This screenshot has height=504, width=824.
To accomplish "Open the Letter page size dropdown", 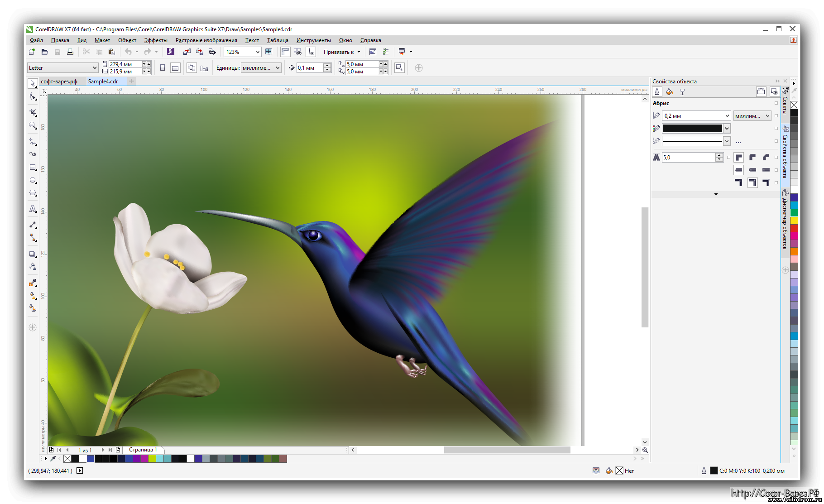I will pyautogui.click(x=95, y=68).
